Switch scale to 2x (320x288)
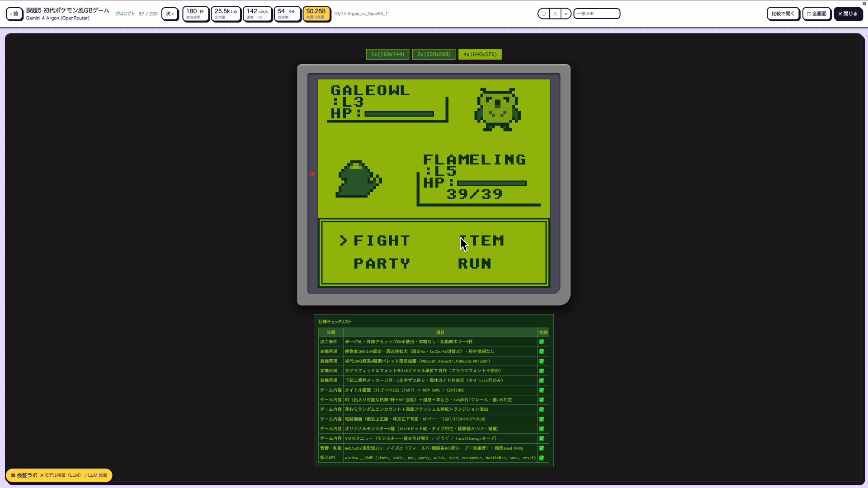The height and width of the screenshot is (488, 868). point(434,54)
